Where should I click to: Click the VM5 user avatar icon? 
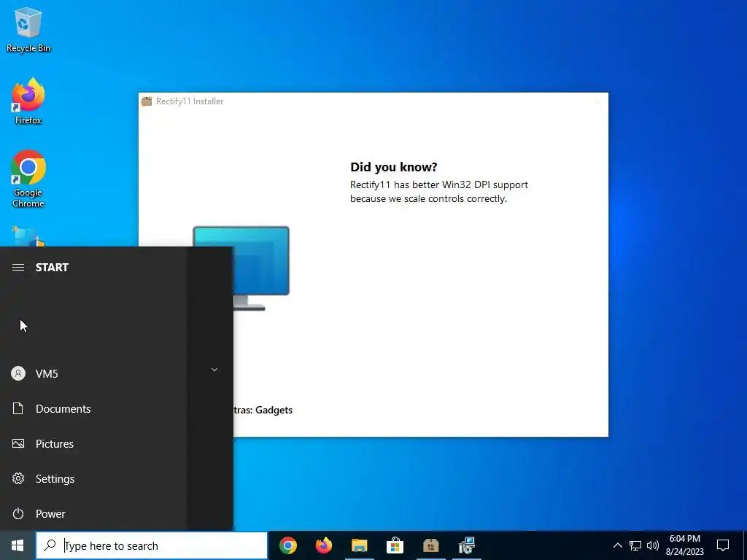18,373
